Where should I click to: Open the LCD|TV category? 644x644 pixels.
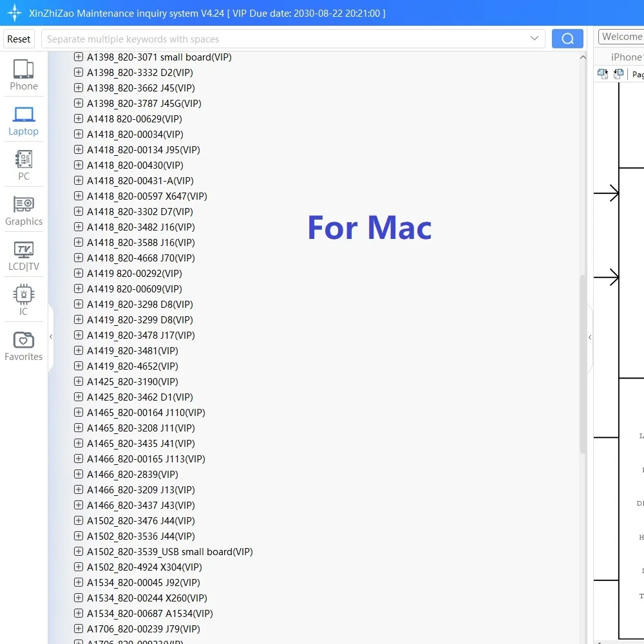(23, 256)
